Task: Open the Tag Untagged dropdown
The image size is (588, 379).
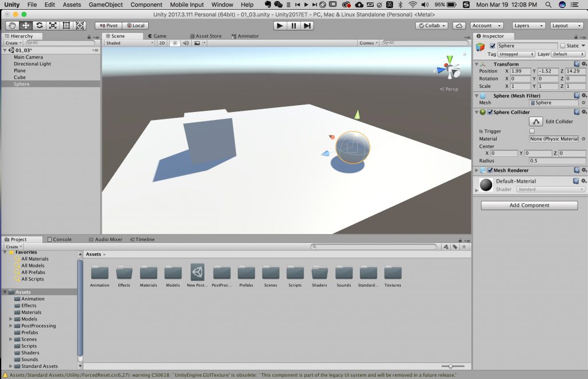Action: [516, 55]
